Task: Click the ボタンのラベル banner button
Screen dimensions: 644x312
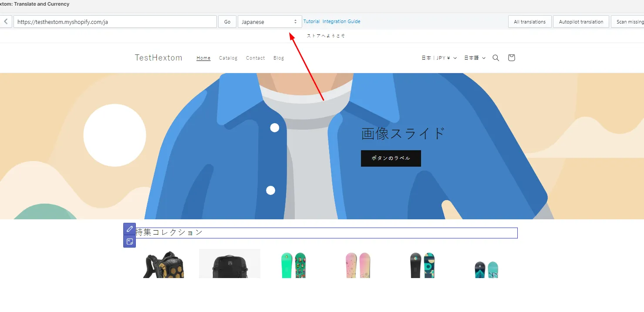Action: pos(391,158)
